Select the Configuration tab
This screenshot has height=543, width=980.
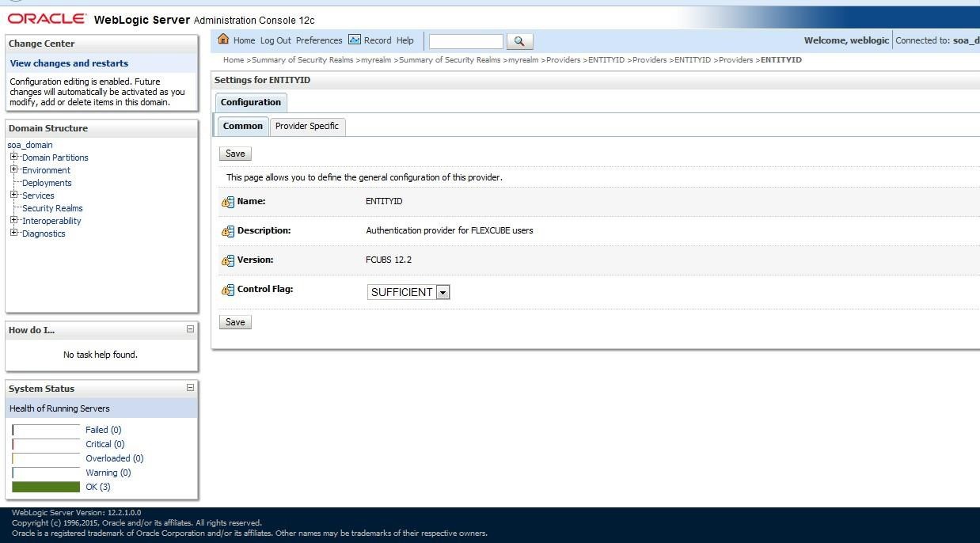pyautogui.click(x=250, y=102)
